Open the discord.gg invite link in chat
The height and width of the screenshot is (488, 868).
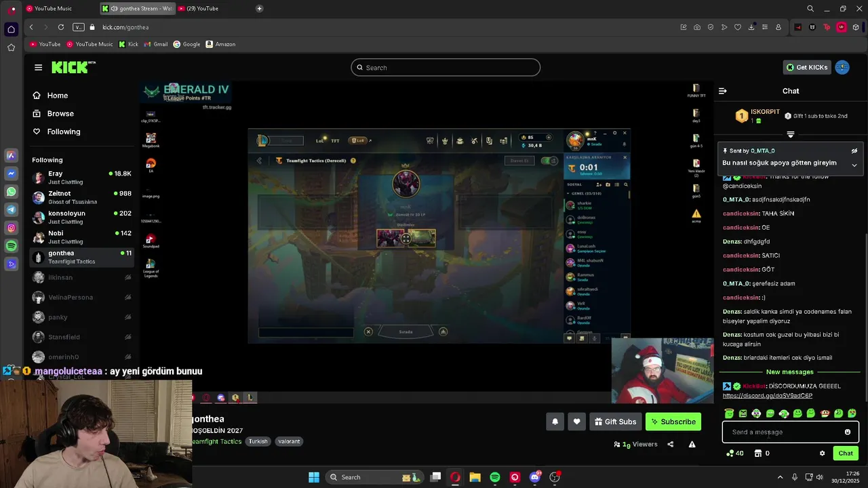tap(767, 396)
